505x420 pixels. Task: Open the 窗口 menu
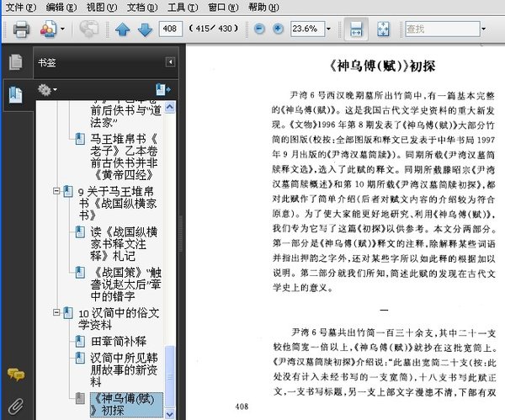pos(223,7)
